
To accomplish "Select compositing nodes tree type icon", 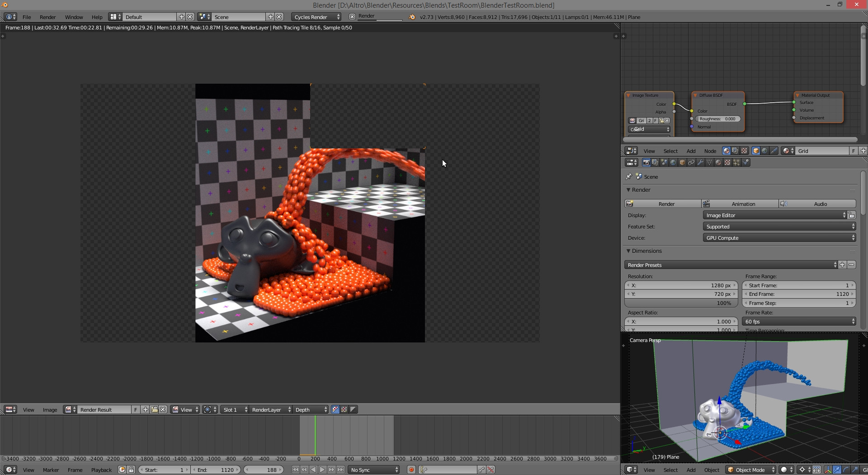I will pyautogui.click(x=735, y=151).
